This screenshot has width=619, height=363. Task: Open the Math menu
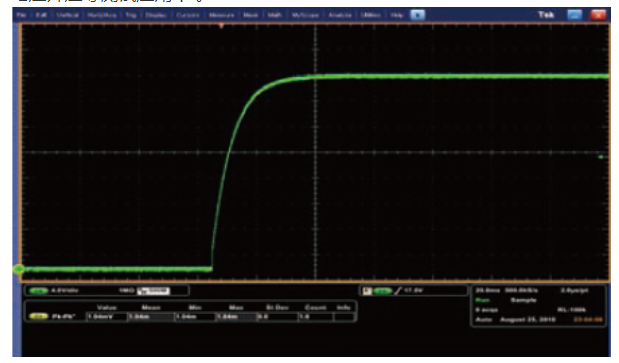click(275, 15)
